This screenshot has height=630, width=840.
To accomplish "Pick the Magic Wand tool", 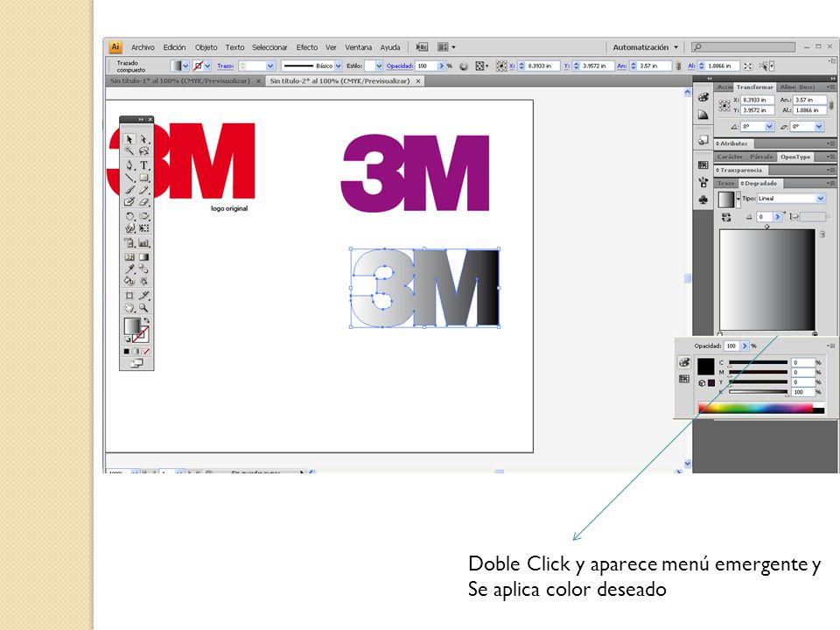I will [129, 151].
